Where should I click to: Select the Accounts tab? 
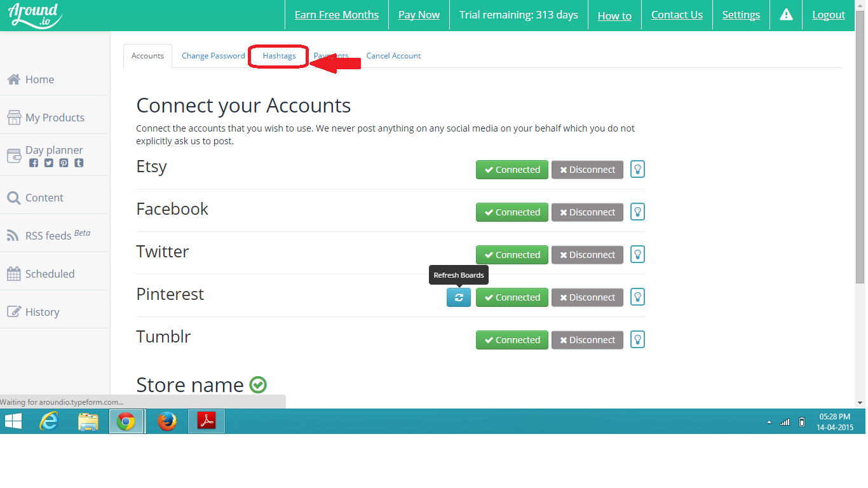147,56
